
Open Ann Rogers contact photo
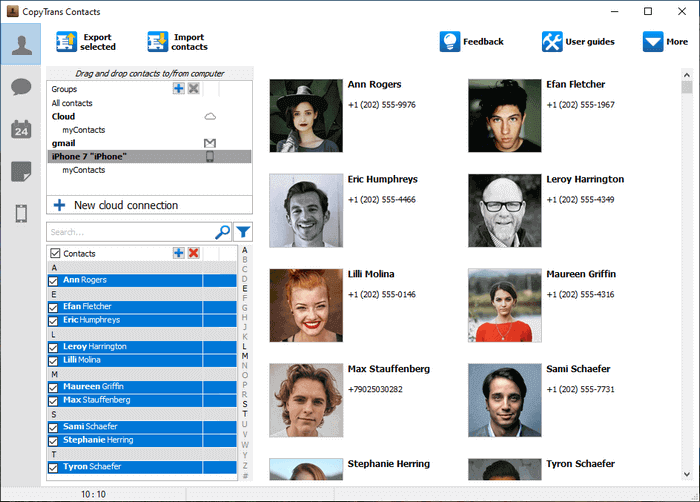pyautogui.click(x=306, y=116)
